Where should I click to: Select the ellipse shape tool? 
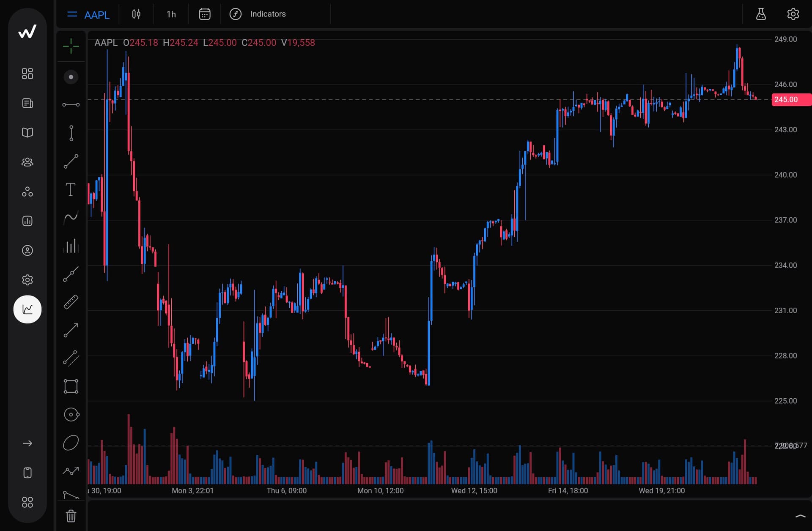(71, 443)
